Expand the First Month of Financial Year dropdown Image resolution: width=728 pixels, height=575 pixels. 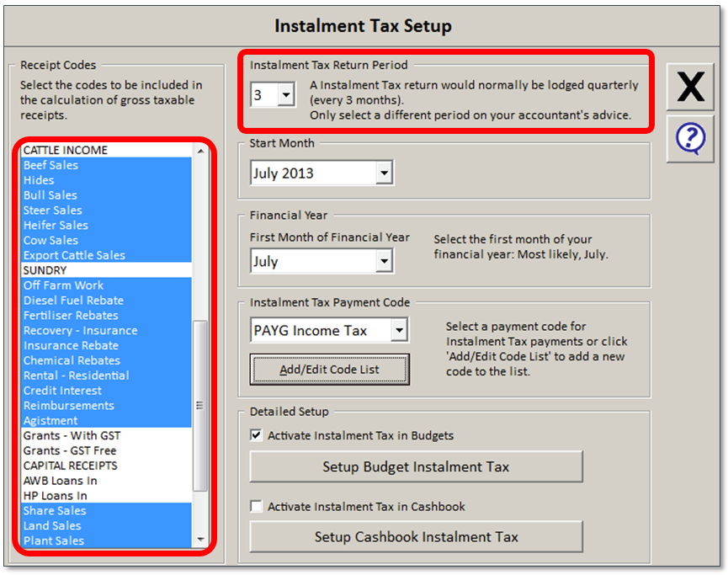pyautogui.click(x=384, y=261)
